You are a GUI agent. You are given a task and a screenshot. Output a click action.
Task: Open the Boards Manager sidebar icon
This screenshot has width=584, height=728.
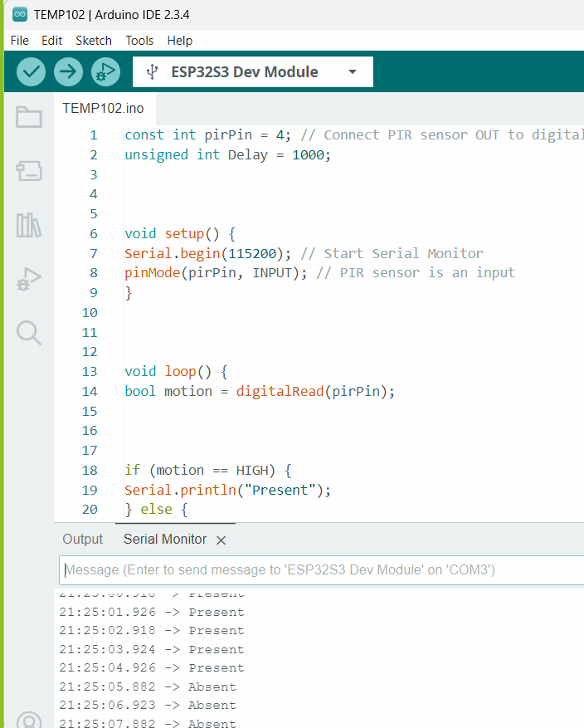[29, 171]
